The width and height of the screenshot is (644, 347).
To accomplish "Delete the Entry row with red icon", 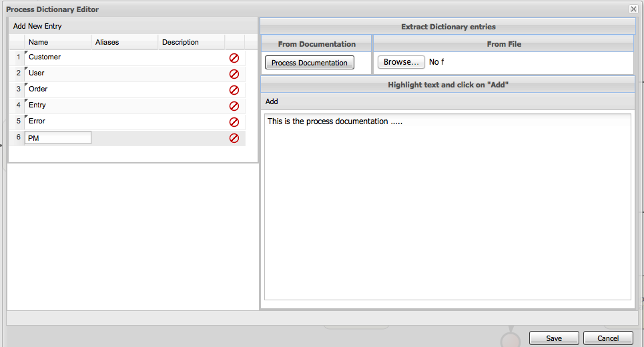I will pos(234,106).
